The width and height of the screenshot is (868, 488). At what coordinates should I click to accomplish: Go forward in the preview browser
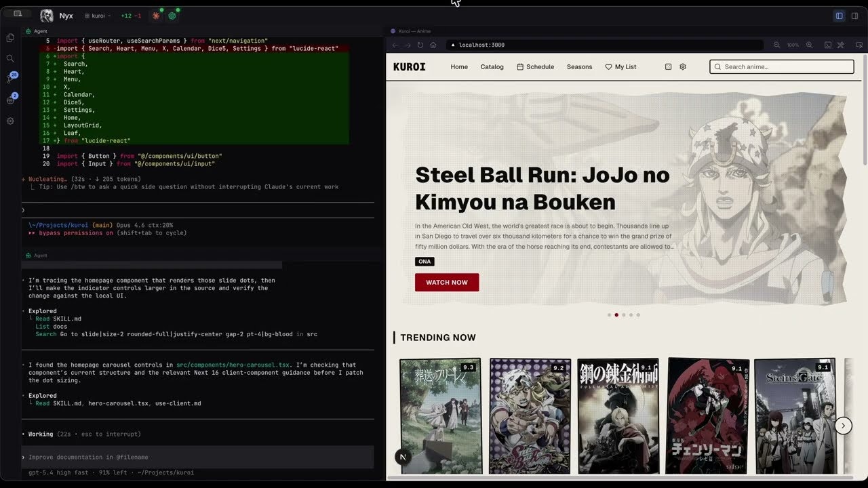pos(408,45)
